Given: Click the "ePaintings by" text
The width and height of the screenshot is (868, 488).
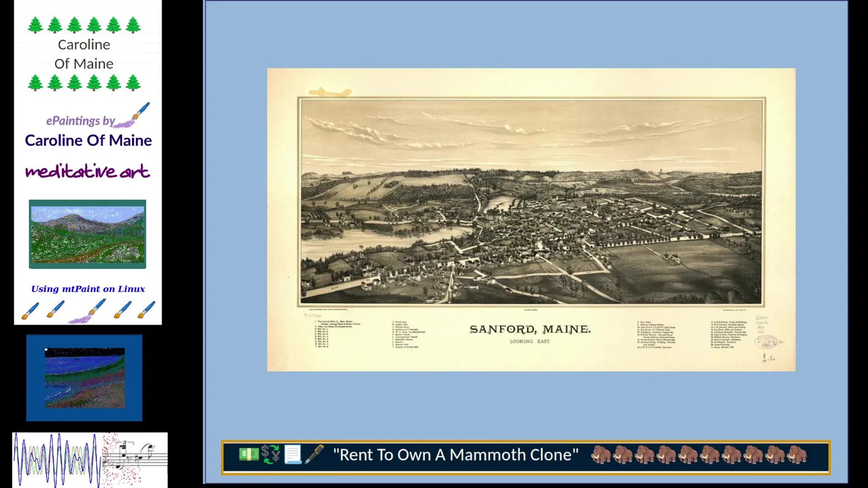Looking at the screenshot, I should click(x=81, y=121).
